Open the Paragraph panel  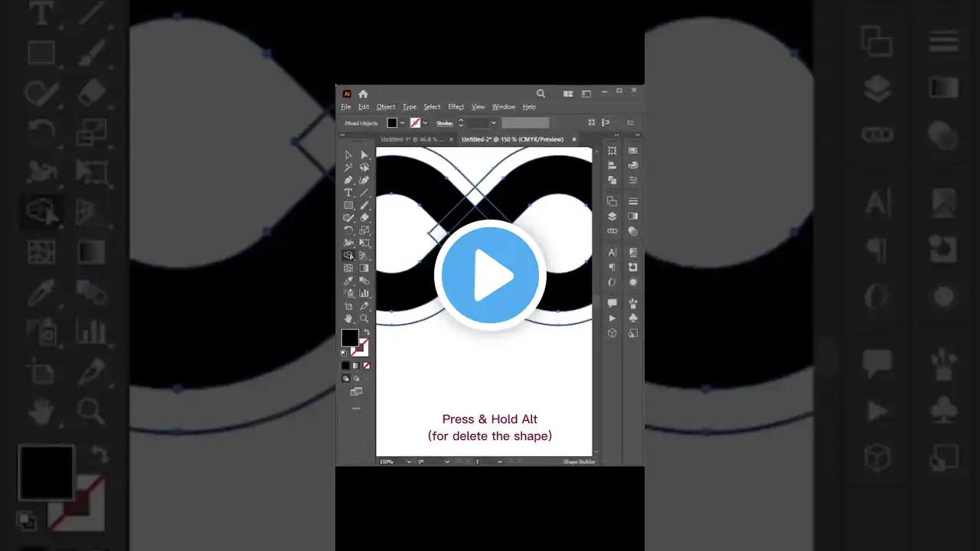(612, 267)
